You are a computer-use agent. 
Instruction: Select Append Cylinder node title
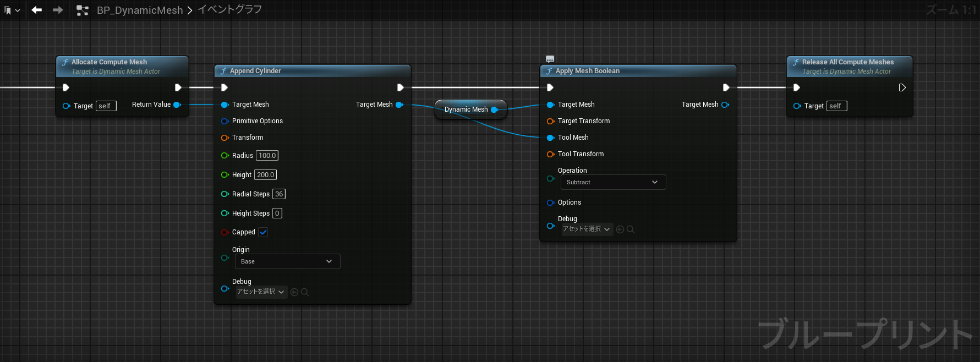coord(255,71)
